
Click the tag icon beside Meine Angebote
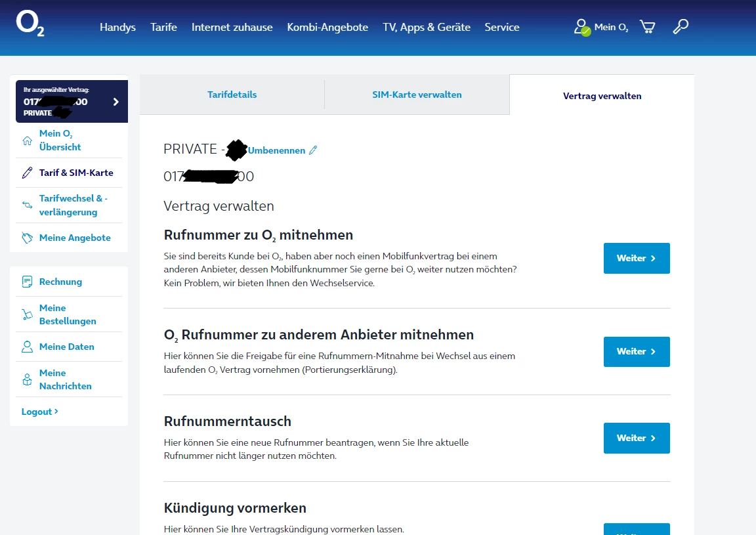[x=28, y=238]
